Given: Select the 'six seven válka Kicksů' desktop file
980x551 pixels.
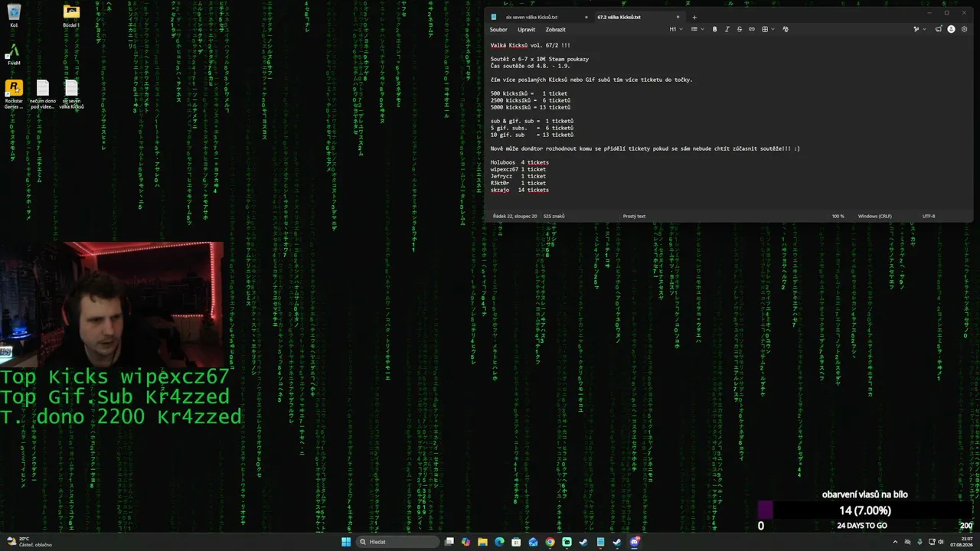Looking at the screenshot, I should coord(71,94).
